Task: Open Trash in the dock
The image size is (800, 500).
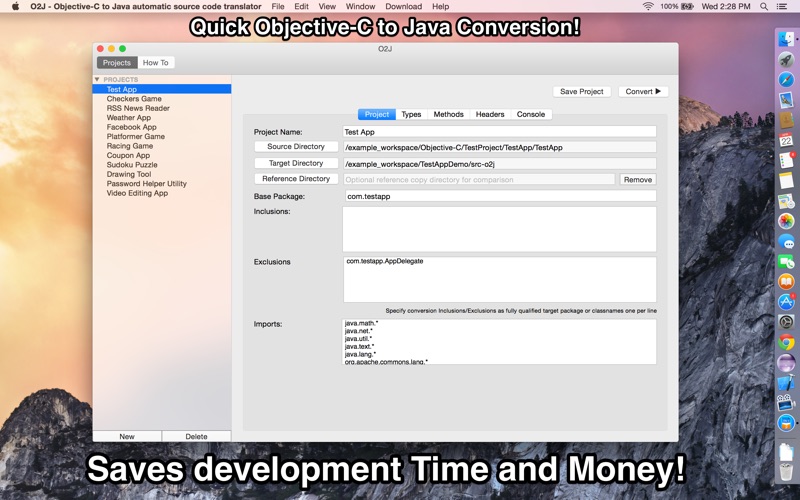Action: tap(786, 471)
